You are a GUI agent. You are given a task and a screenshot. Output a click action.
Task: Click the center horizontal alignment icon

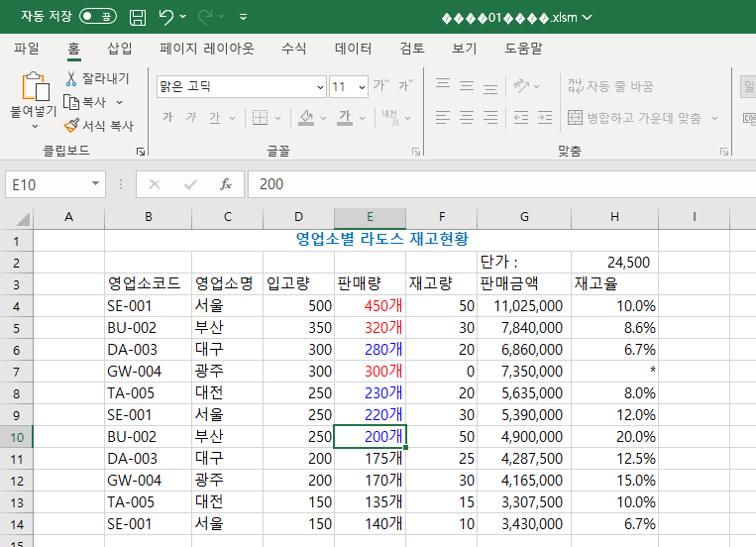466,118
